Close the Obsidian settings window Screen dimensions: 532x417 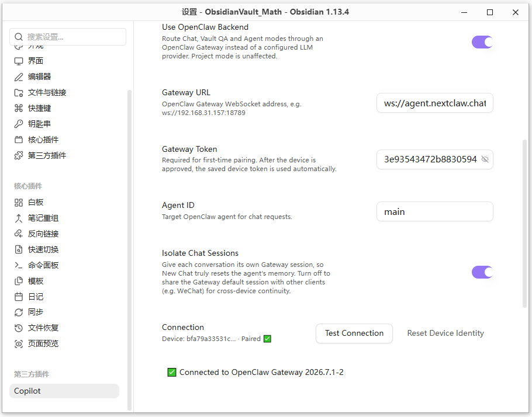[x=516, y=12]
